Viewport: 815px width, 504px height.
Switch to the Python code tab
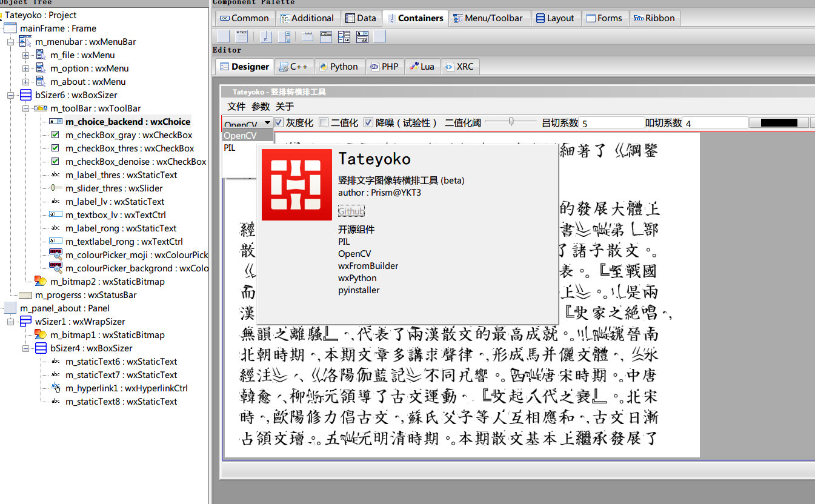point(339,67)
